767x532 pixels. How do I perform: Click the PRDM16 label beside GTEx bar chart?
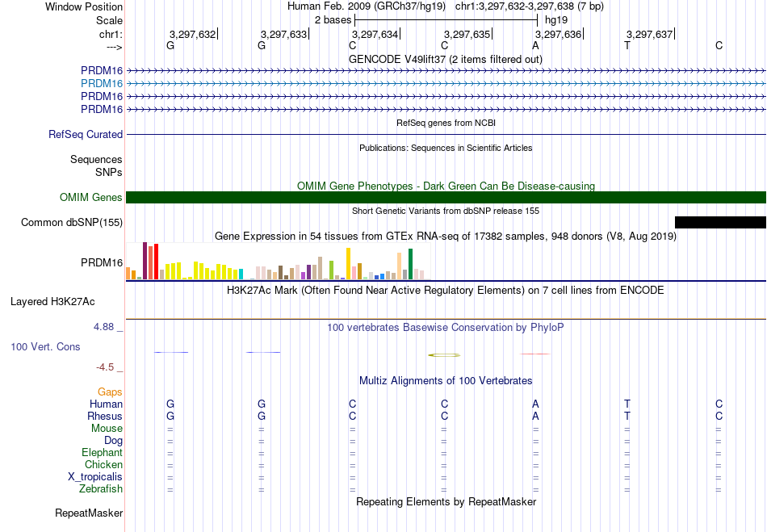[102, 263]
